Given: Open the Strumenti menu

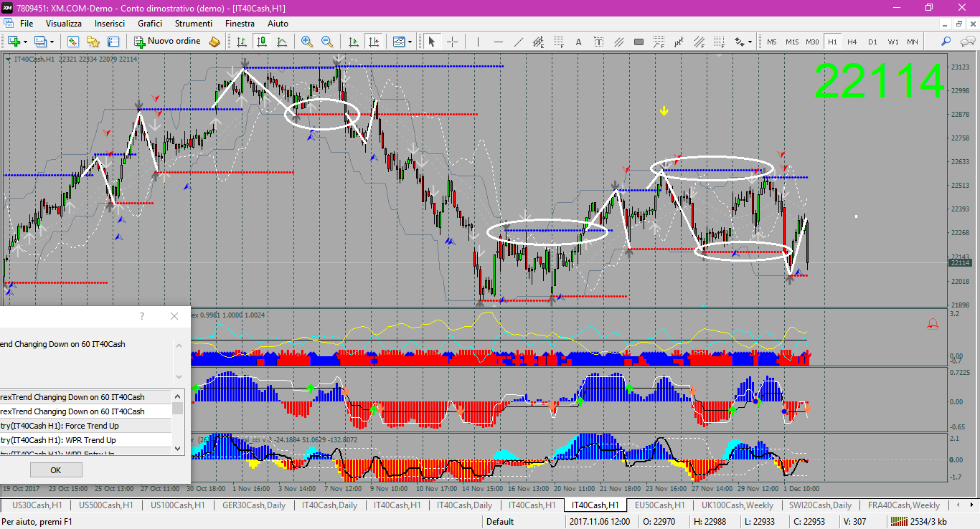Looking at the screenshot, I should pyautogui.click(x=194, y=24).
